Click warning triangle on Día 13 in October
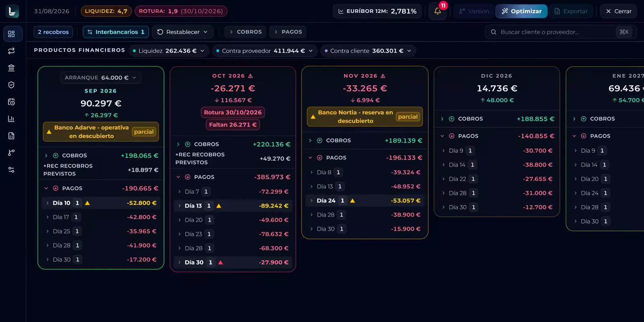 [219, 206]
